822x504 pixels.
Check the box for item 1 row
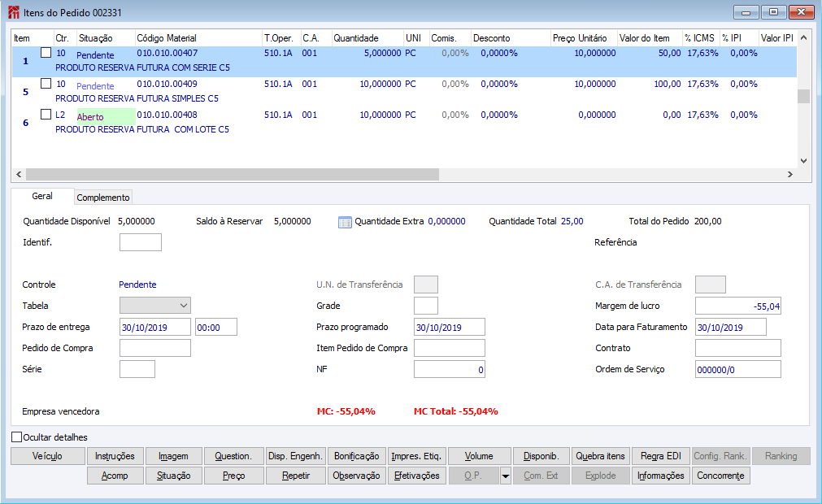(46, 53)
